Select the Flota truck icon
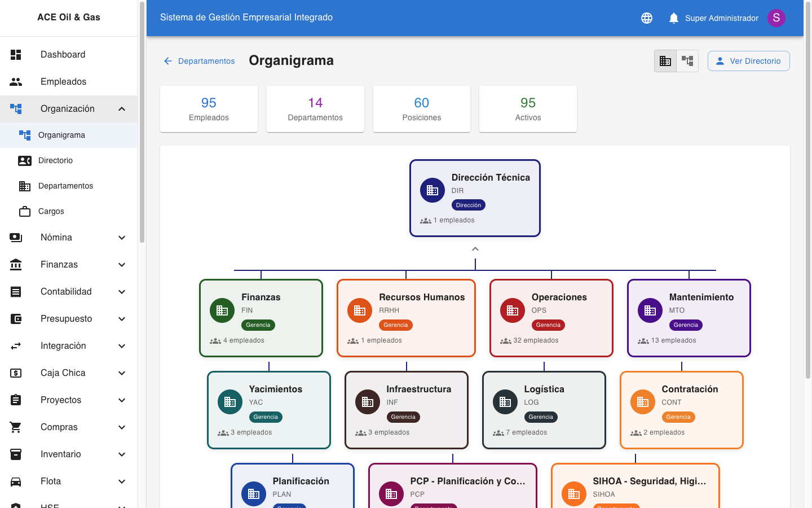 point(16,481)
